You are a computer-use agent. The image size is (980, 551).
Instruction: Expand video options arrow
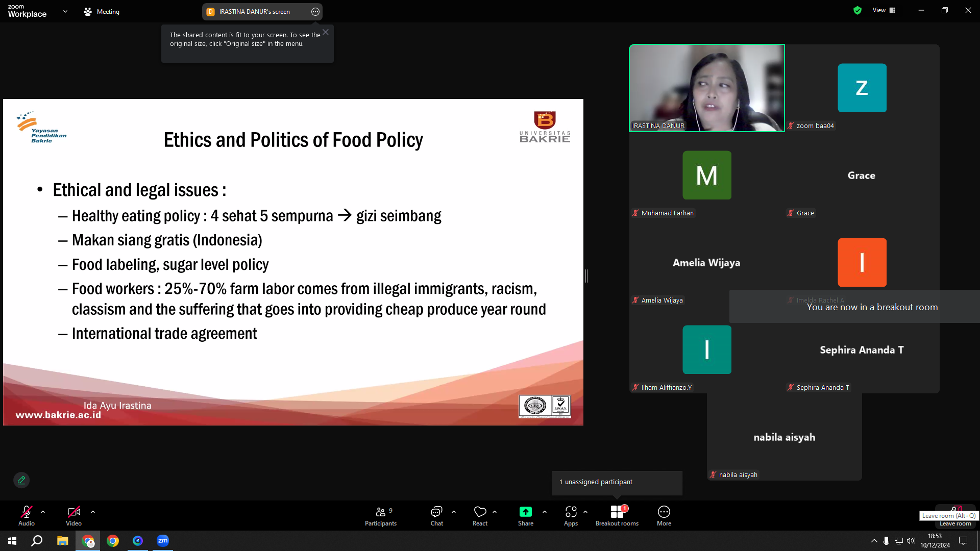(93, 511)
